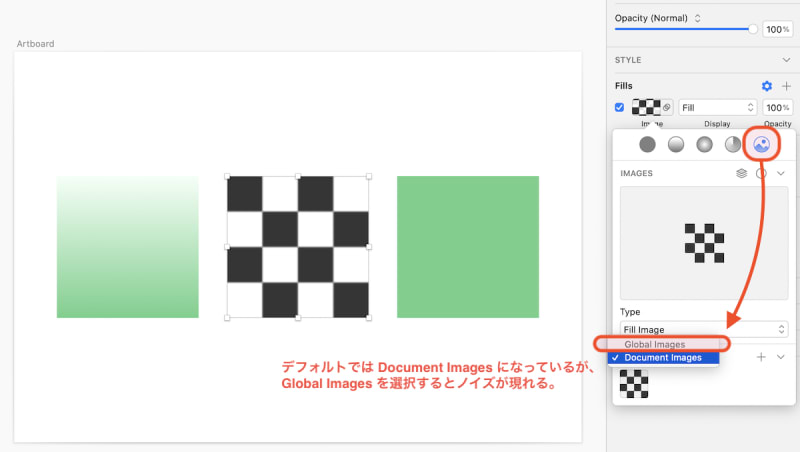Screen dimensions: 800x452
Task: Click the Artboard title label
Action: click(x=35, y=44)
